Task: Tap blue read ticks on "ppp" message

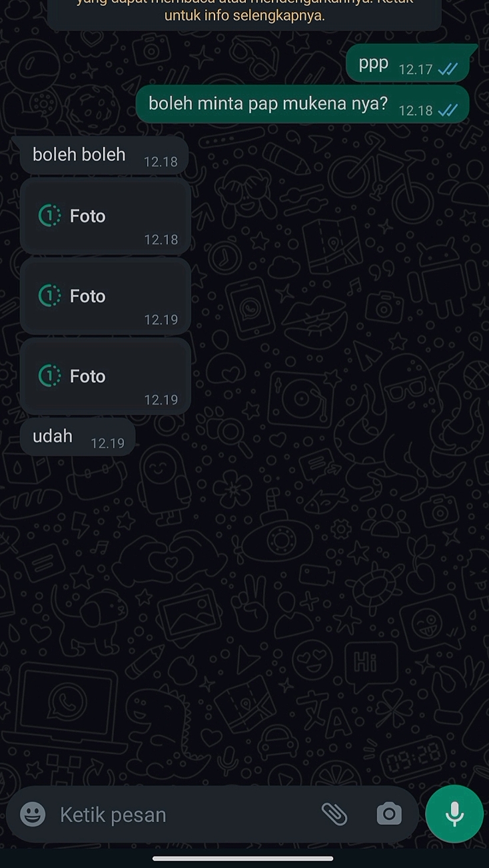Action: [x=448, y=69]
